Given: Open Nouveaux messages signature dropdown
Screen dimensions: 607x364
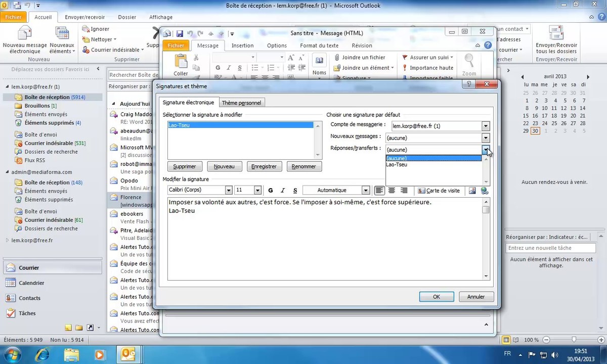Looking at the screenshot, I should pyautogui.click(x=486, y=138).
